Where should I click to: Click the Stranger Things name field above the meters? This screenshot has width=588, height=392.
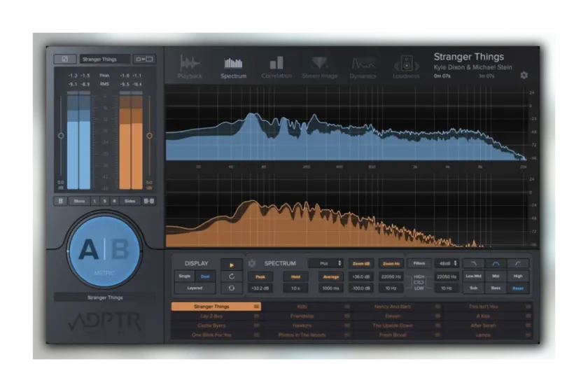pos(104,59)
